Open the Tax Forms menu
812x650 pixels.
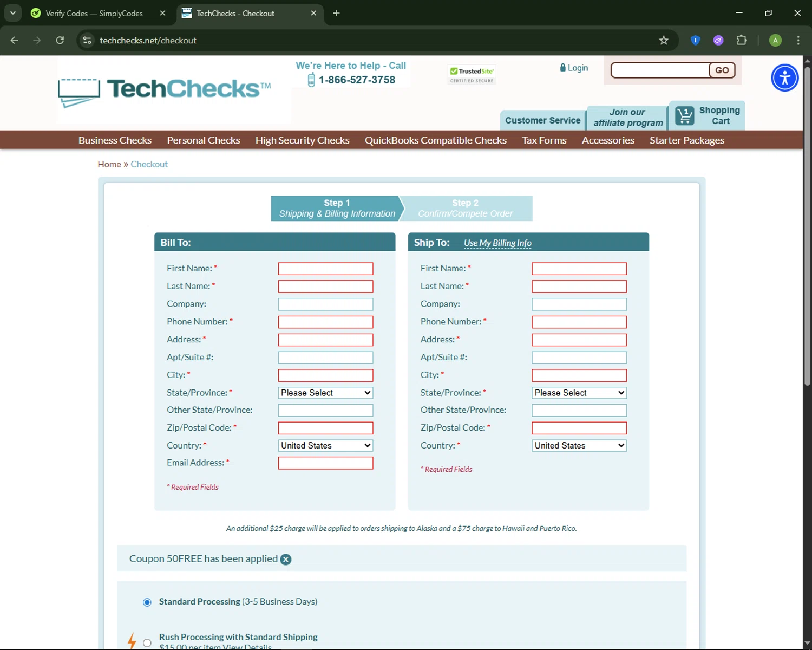tap(544, 140)
